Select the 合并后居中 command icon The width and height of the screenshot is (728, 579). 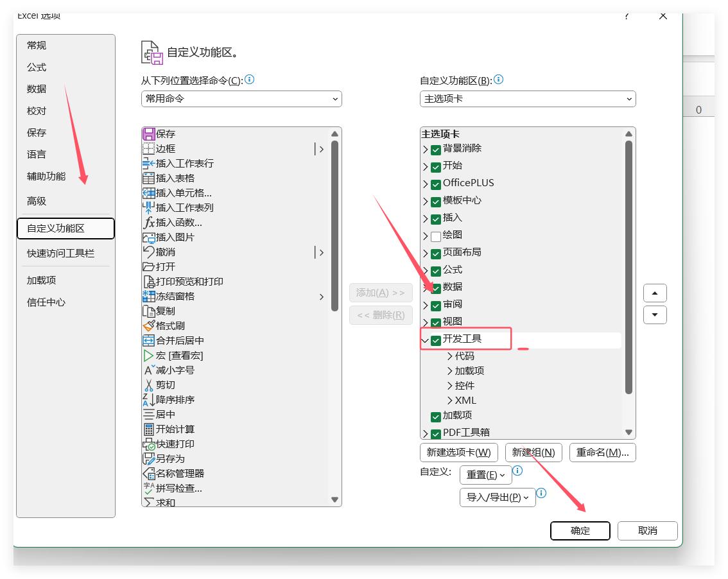pos(148,341)
